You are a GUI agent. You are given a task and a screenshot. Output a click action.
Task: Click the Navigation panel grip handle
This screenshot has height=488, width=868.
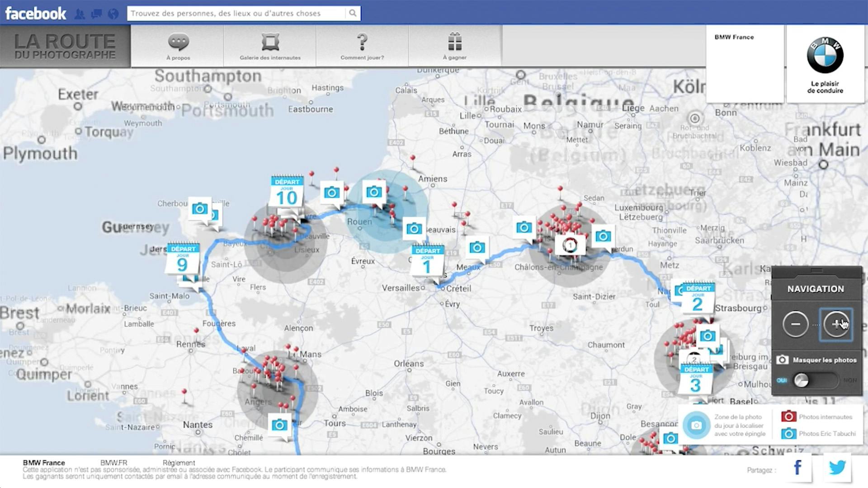pyautogui.click(x=816, y=270)
